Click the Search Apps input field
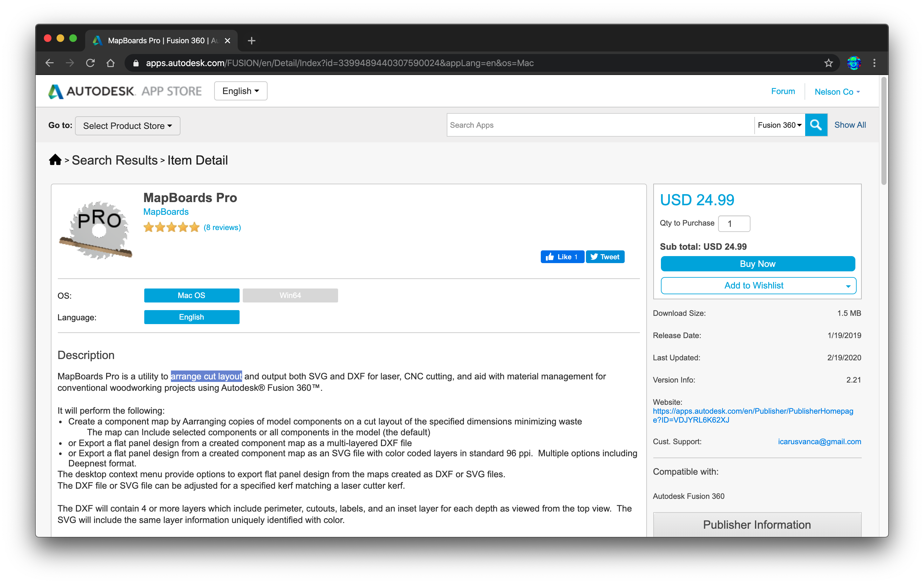Screen dimensions: 924x584 pyautogui.click(x=600, y=125)
